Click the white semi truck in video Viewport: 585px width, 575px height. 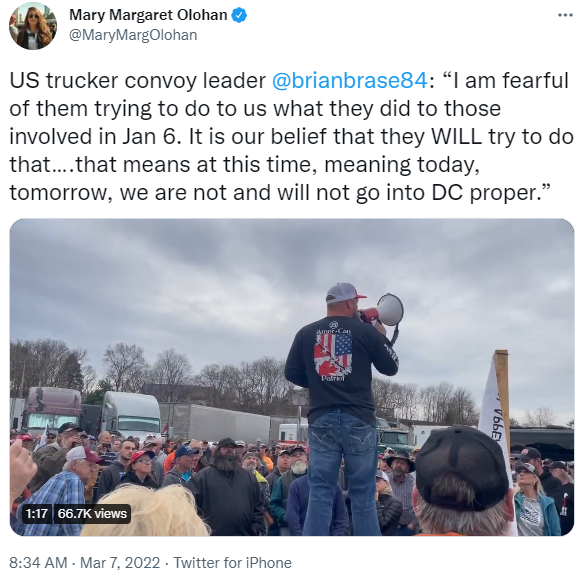tap(131, 414)
